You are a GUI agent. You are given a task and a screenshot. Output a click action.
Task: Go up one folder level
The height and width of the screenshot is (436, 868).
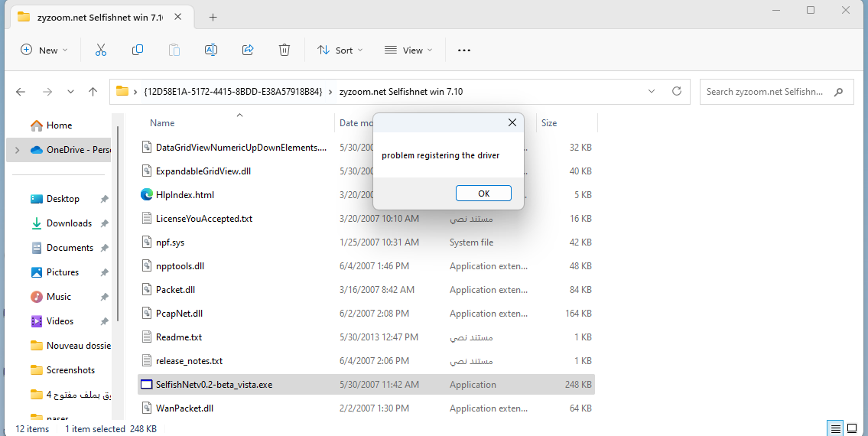(x=93, y=92)
